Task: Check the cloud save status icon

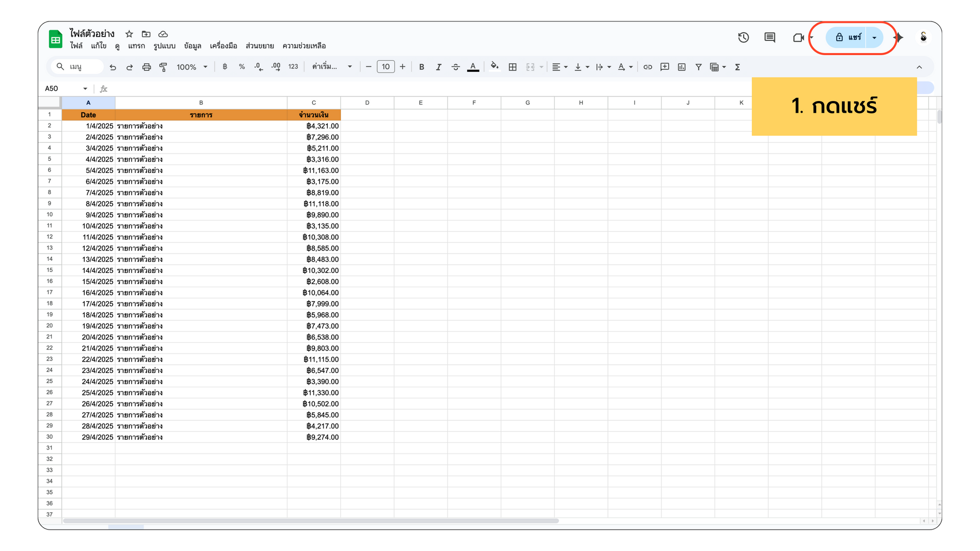Action: (163, 34)
